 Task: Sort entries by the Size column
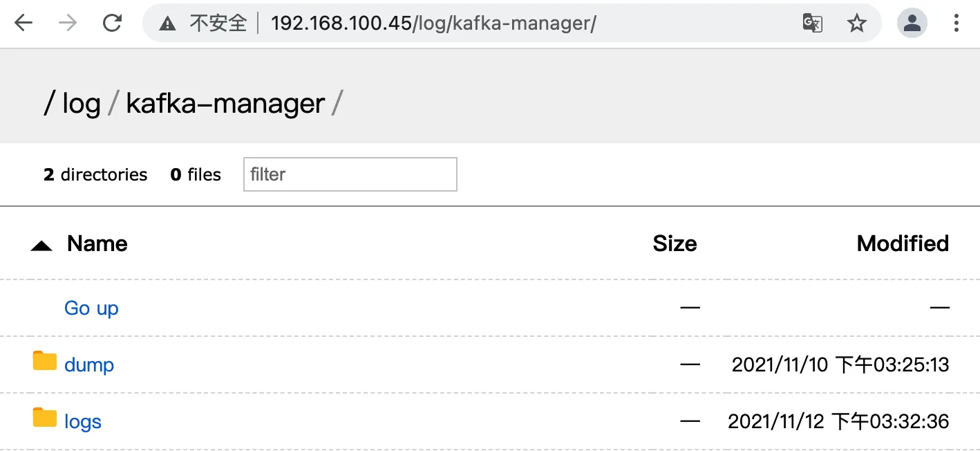675,243
